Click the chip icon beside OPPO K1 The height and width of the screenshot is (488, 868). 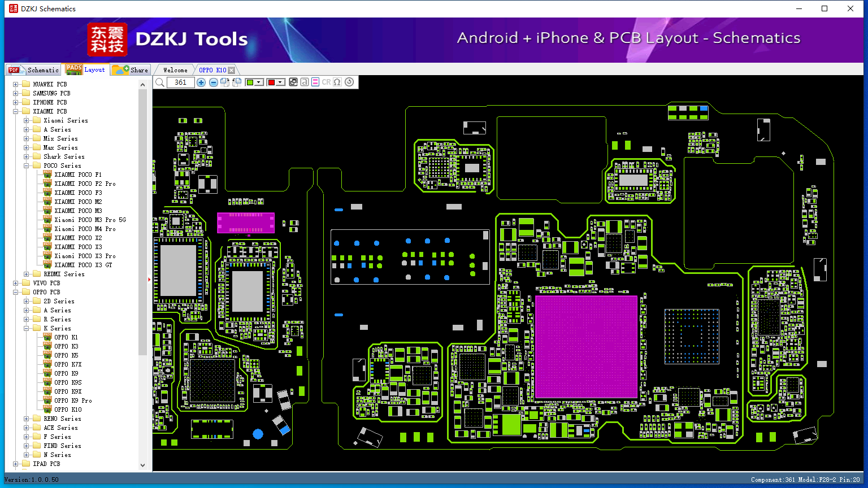click(x=47, y=337)
